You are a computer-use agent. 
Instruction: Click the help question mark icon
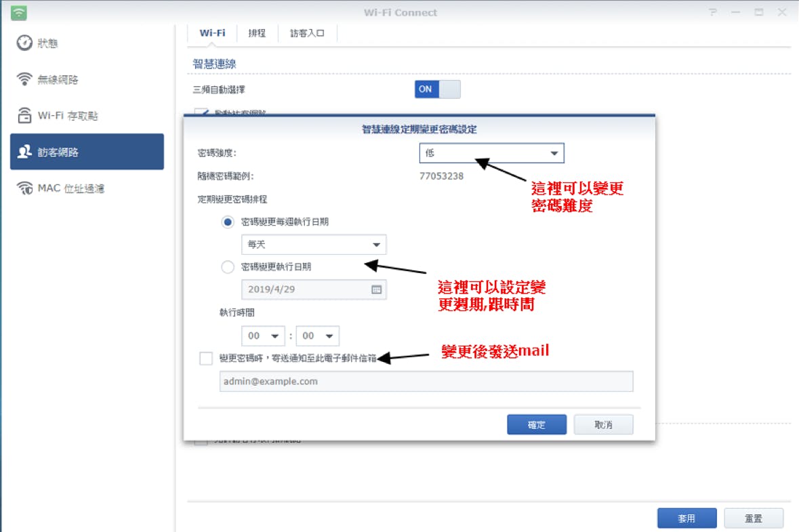click(713, 12)
